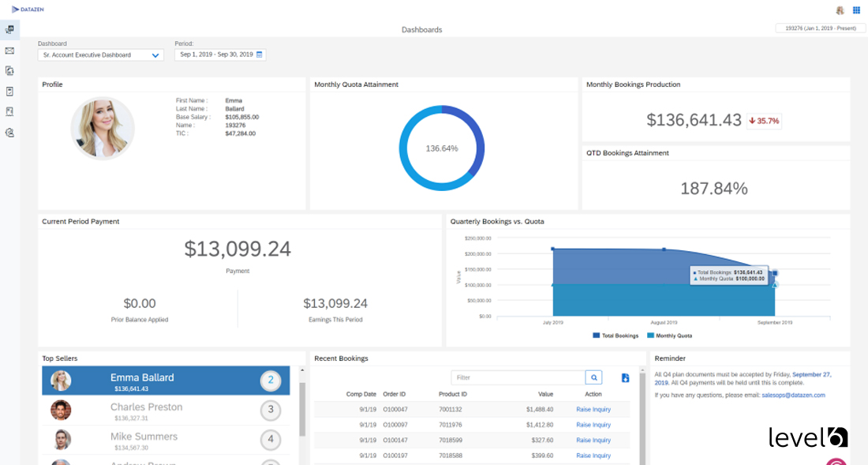868x465 pixels.
Task: Open the envelope messages icon in sidebar
Action: [9, 51]
